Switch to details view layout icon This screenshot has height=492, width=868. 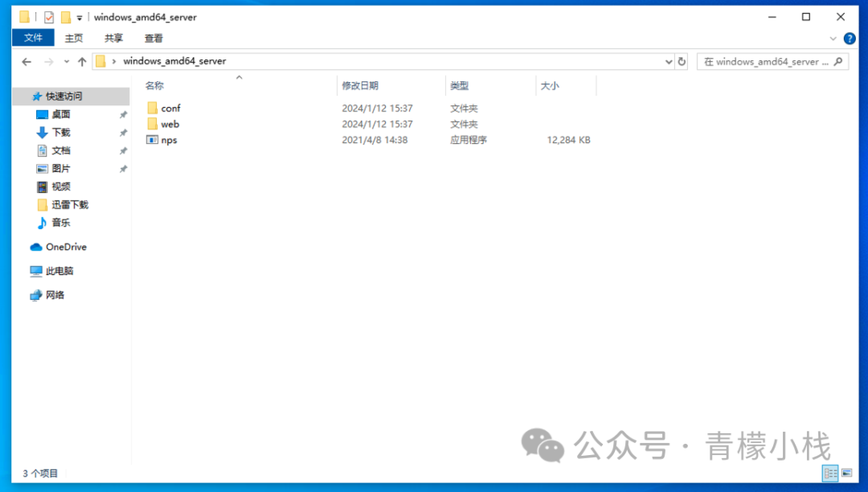point(830,474)
